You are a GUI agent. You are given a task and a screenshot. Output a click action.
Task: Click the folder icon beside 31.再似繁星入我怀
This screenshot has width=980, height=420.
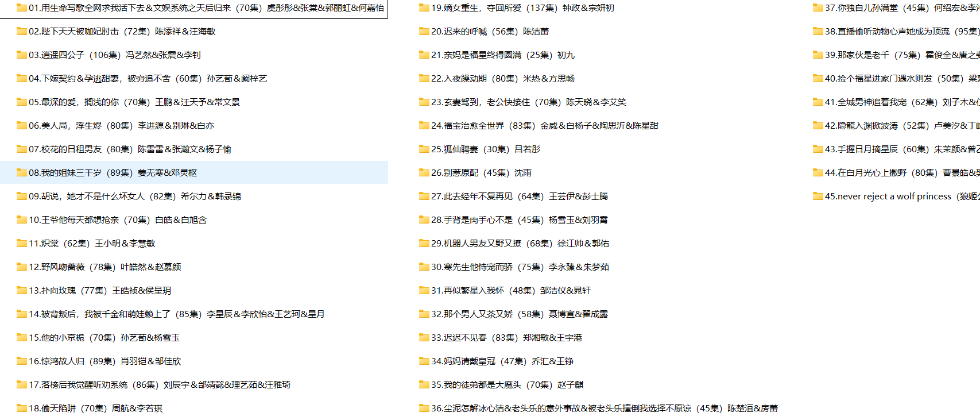(x=424, y=290)
